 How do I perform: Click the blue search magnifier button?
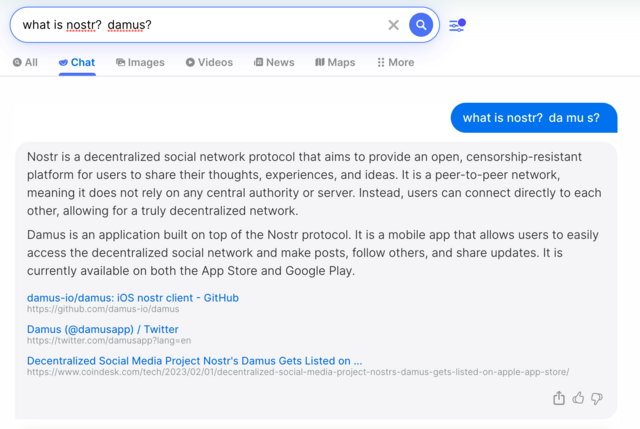pos(421,25)
